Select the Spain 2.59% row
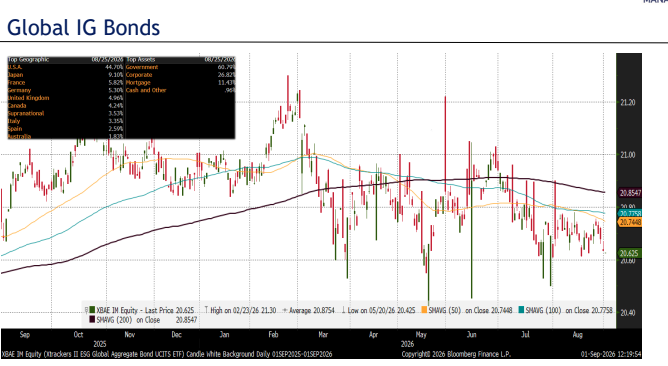Image resolution: width=668 pixels, height=366 pixels. coord(66,129)
